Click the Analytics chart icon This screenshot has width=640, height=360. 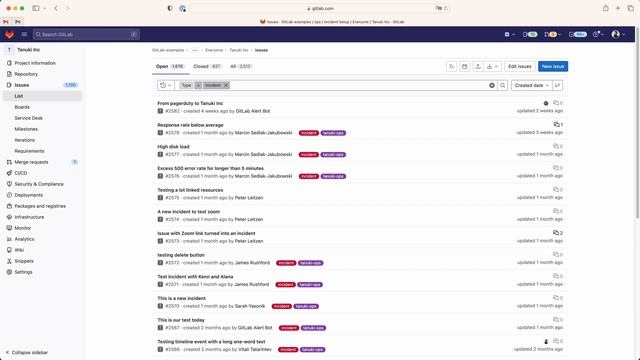tap(9, 240)
